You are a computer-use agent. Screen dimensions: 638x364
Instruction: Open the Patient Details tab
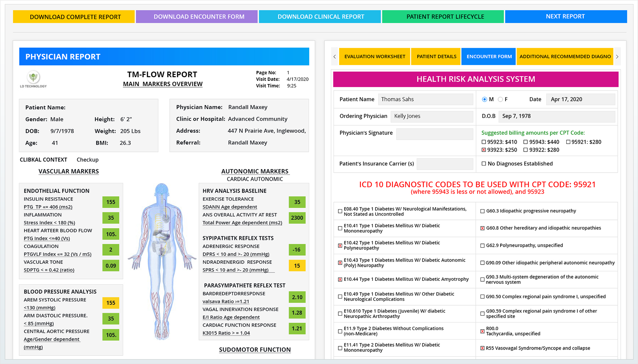[436, 57]
